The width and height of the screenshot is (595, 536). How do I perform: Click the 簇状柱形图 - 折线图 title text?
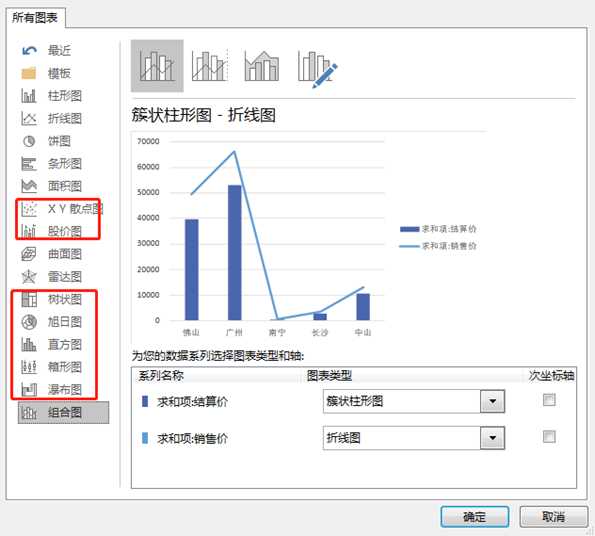[203, 115]
